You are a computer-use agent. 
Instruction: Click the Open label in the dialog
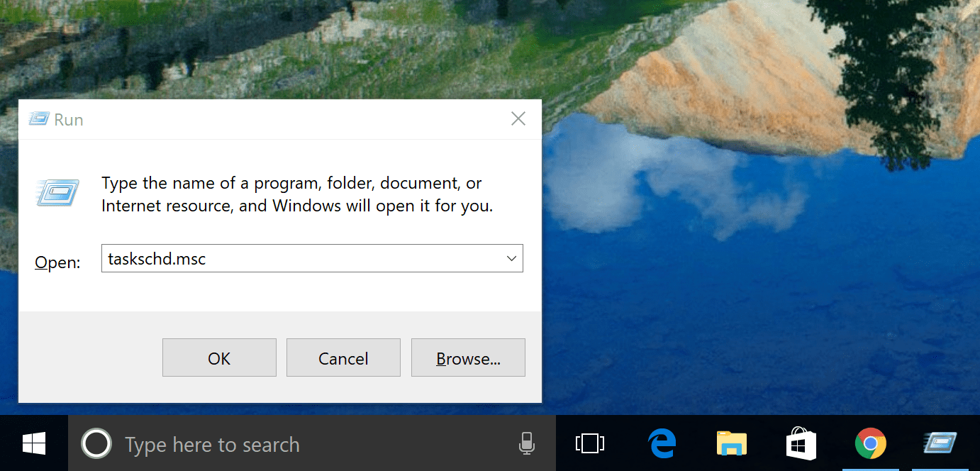tap(57, 262)
